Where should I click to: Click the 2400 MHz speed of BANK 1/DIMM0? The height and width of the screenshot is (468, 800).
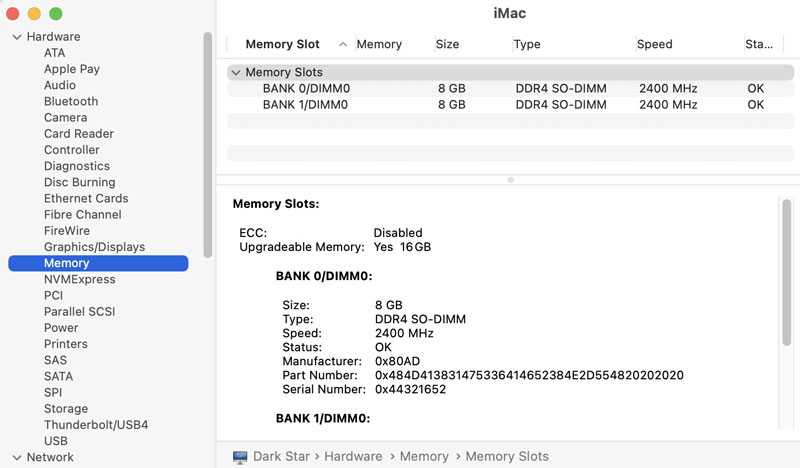click(668, 105)
